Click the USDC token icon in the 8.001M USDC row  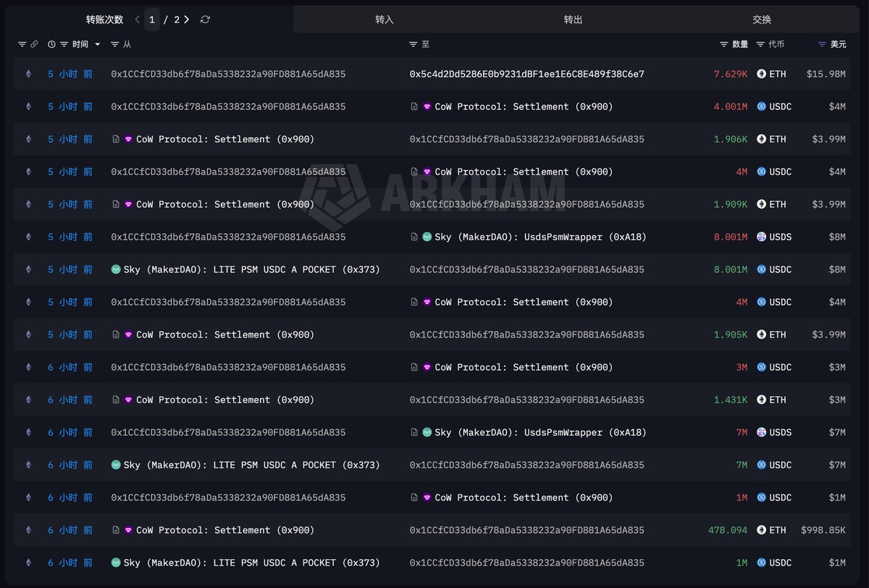click(x=762, y=269)
